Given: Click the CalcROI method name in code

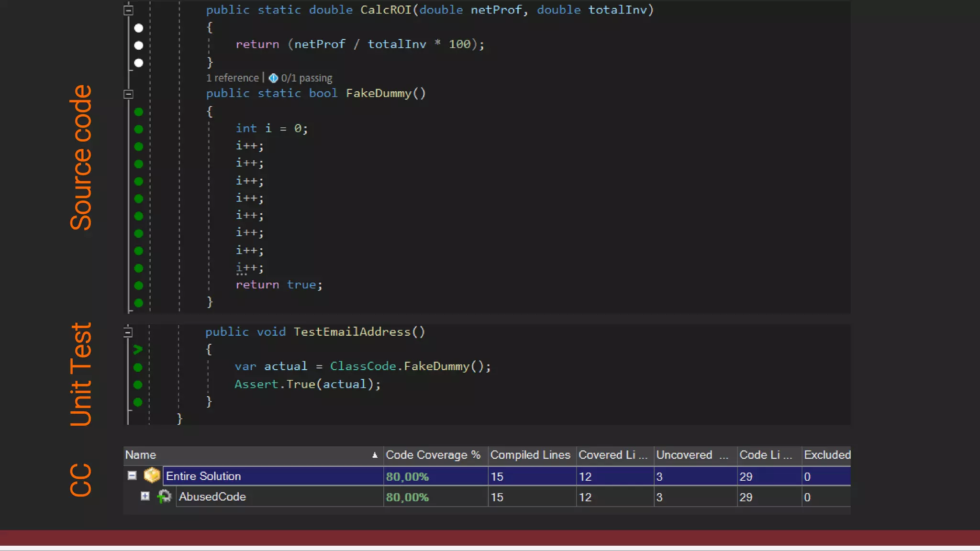Looking at the screenshot, I should coord(386,10).
